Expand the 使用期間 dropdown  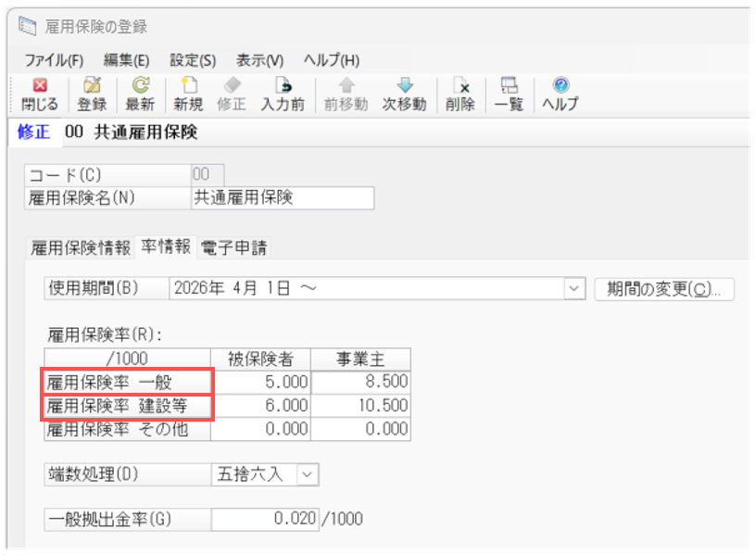[x=575, y=289]
